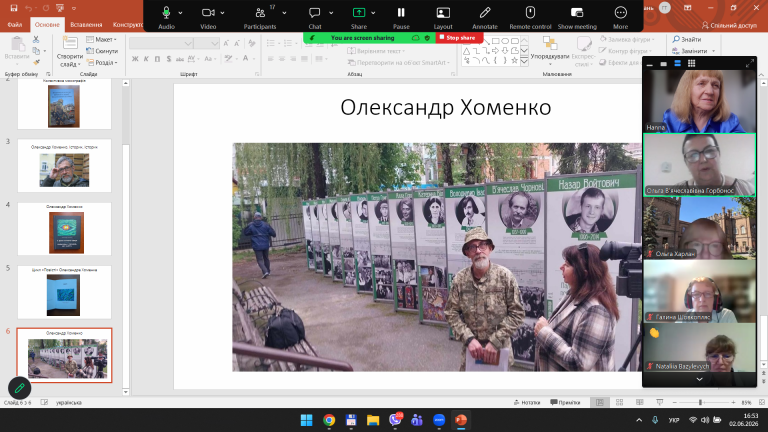Expand the Participants options arrow
This screenshot has height=432, width=768.
pyautogui.click(x=284, y=13)
